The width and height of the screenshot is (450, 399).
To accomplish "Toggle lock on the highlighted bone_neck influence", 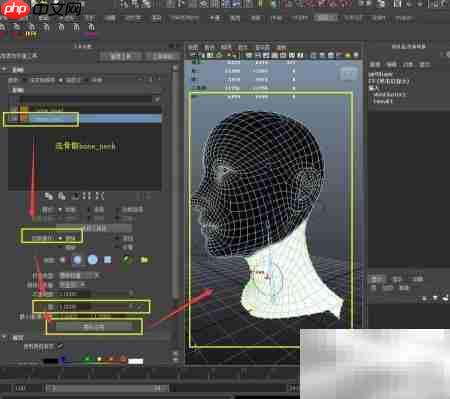I will pos(13,118).
